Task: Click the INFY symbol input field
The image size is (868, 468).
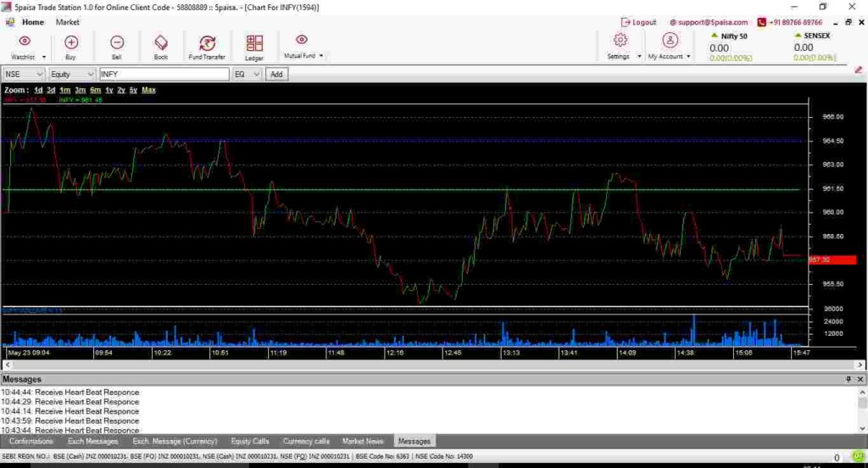Action: click(x=164, y=75)
